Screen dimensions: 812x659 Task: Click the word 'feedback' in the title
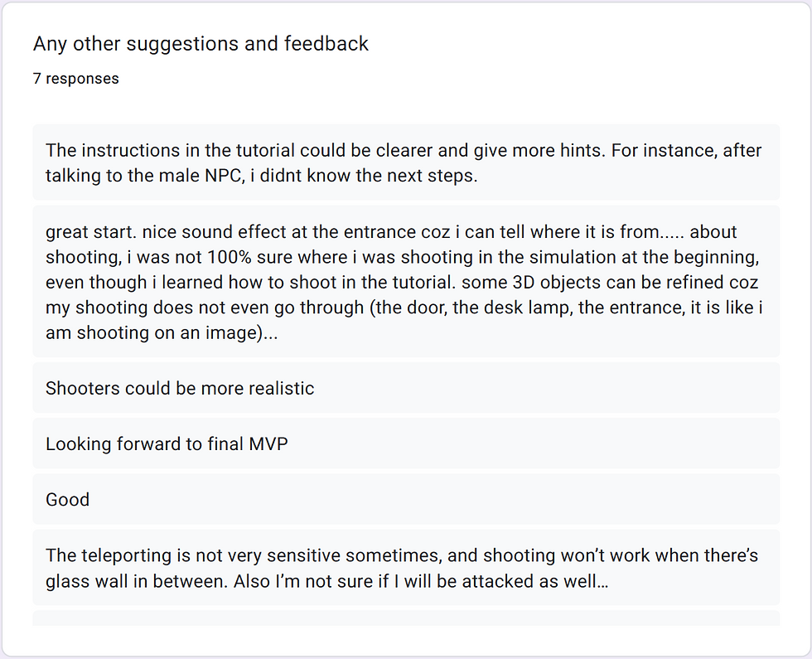click(x=326, y=43)
